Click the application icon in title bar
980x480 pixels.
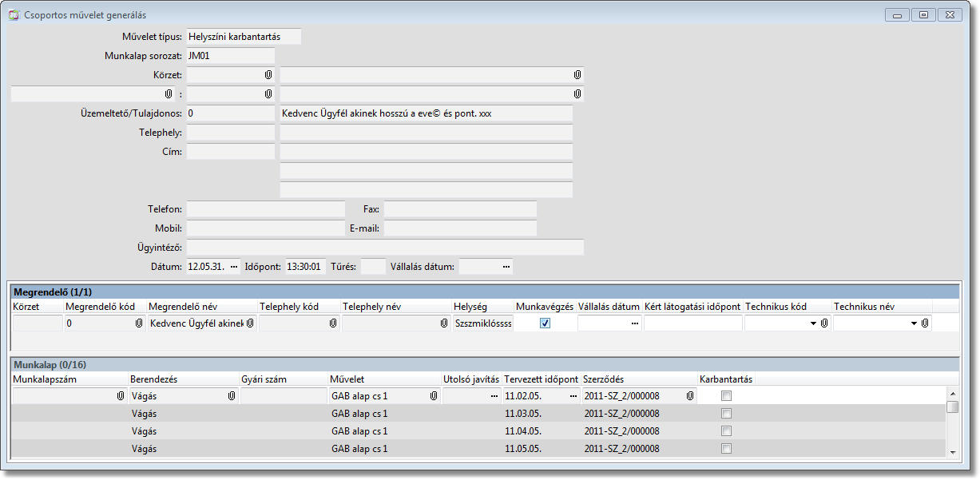tap(14, 15)
